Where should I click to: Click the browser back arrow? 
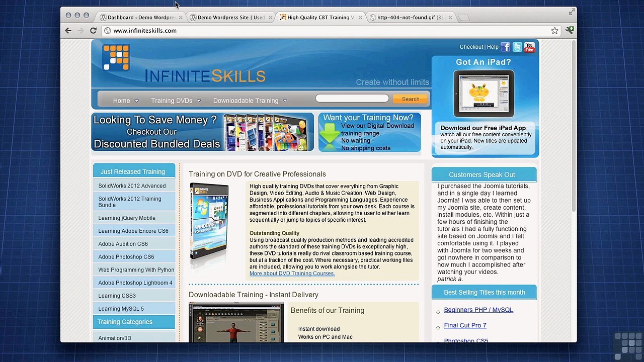pos(68,31)
